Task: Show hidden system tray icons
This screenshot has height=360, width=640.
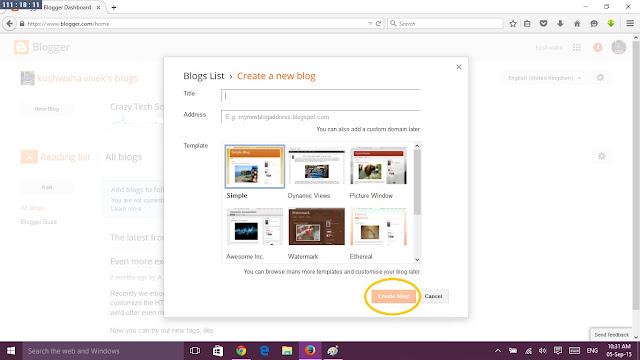Action: click(498, 351)
